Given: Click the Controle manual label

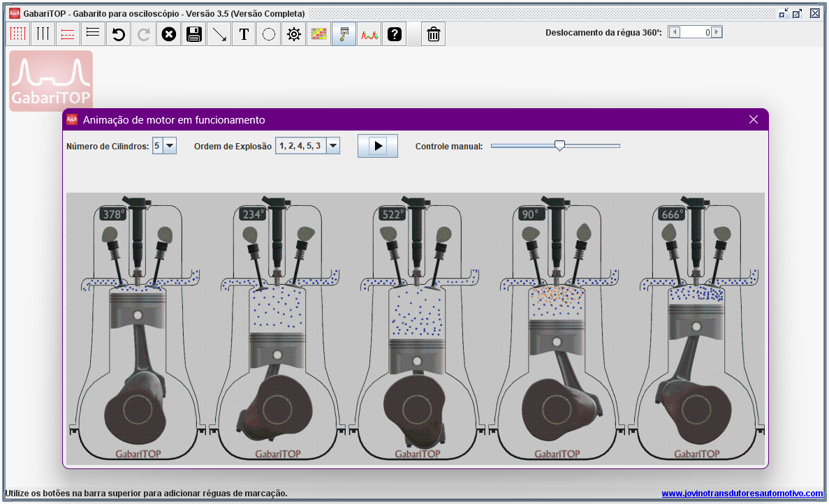Looking at the screenshot, I should (x=449, y=147).
